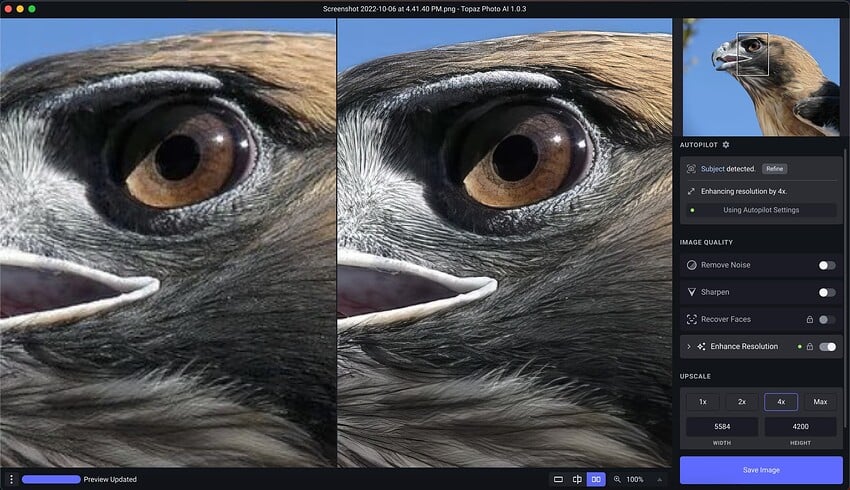Expand Enhance Resolution options chevron
The image size is (850, 490).
689,346
